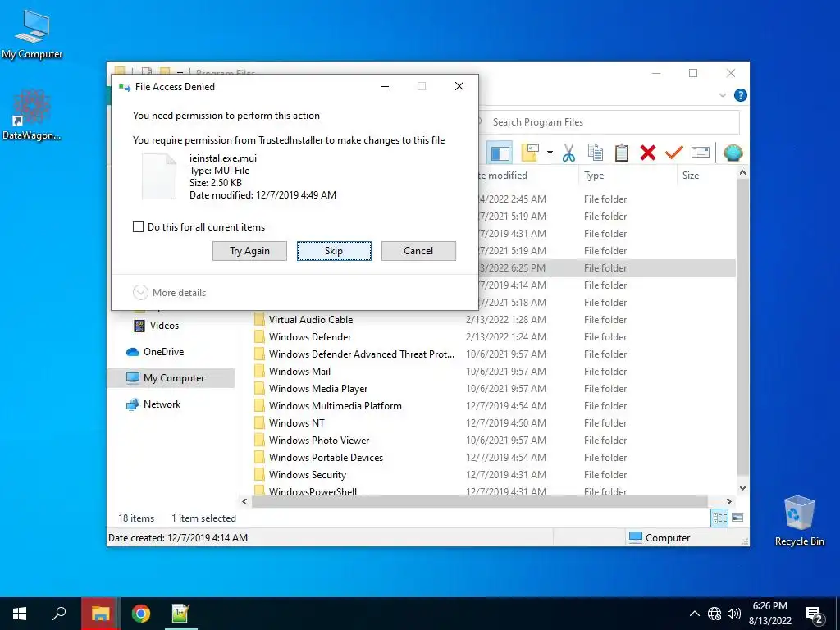Switch to details view icon in status bar
The width and height of the screenshot is (840, 630).
tap(719, 518)
